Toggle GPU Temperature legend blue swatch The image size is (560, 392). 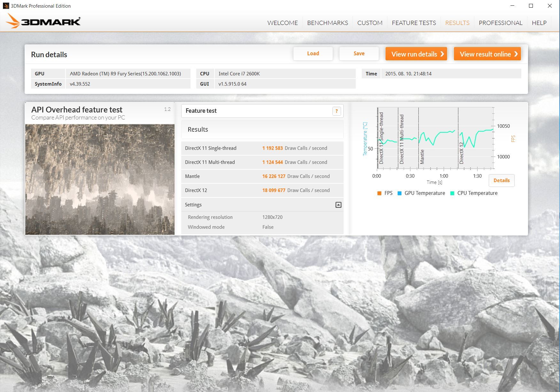pos(400,193)
